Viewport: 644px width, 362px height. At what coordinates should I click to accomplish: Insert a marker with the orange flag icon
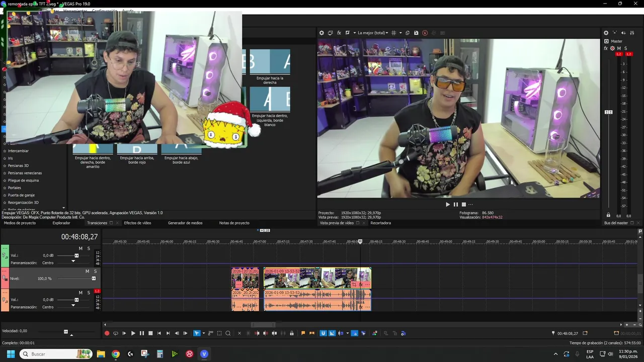pyautogui.click(x=303, y=333)
